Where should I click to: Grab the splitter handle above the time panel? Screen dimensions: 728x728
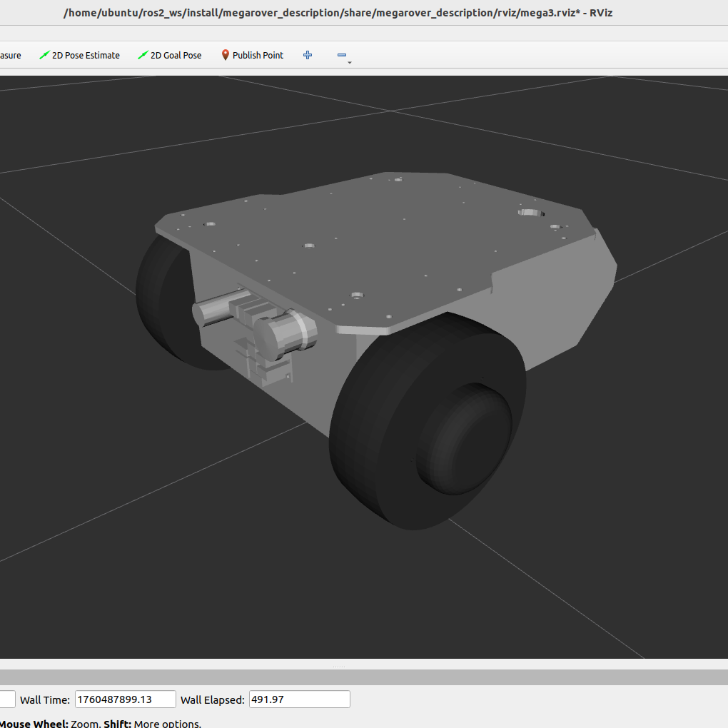click(338, 667)
